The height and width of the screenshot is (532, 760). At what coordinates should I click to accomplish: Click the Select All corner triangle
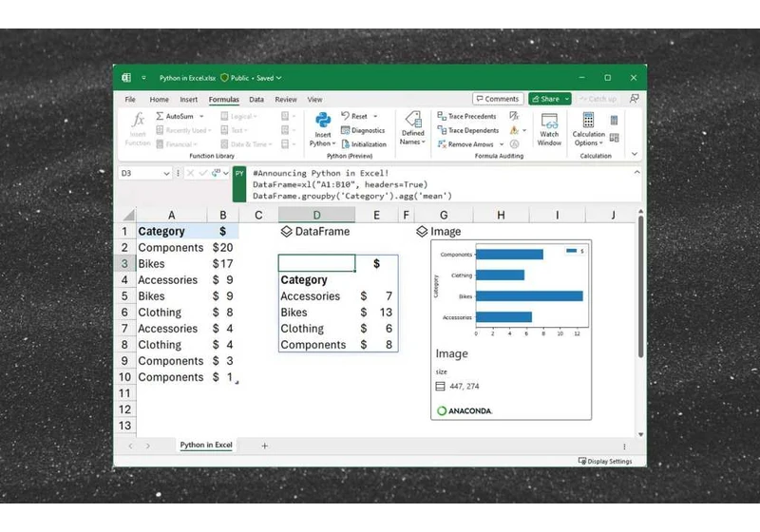coord(128,215)
